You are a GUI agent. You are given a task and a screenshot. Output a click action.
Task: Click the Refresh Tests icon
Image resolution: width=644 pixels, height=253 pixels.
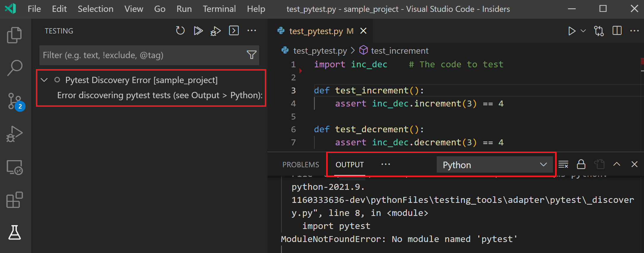point(180,31)
